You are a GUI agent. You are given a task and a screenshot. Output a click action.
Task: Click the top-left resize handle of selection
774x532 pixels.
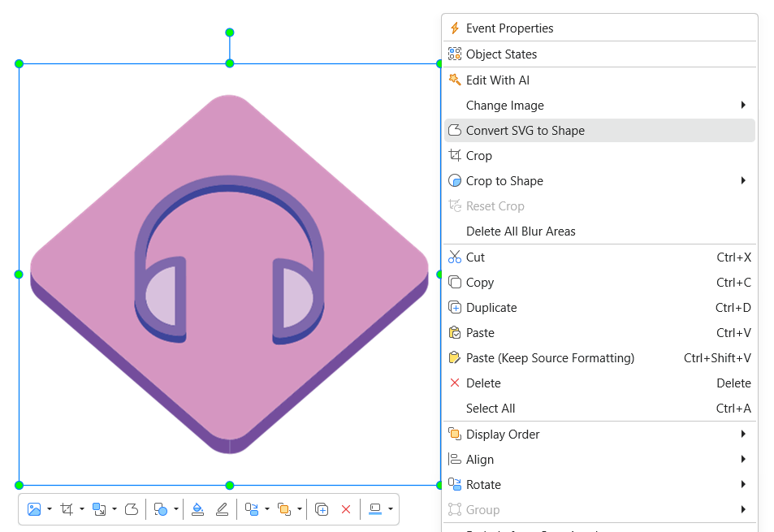pos(19,63)
